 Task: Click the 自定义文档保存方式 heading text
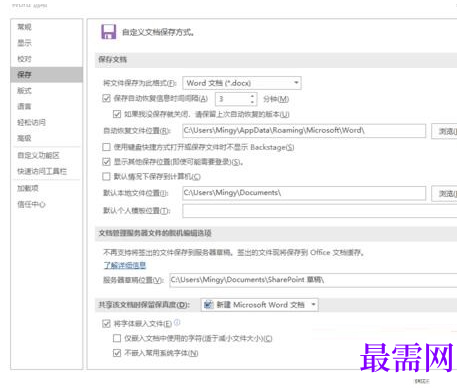(x=158, y=32)
